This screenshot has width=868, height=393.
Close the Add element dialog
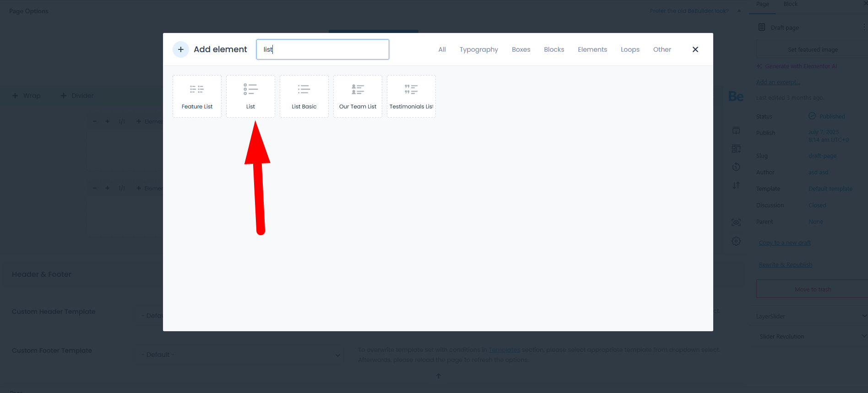[695, 49]
